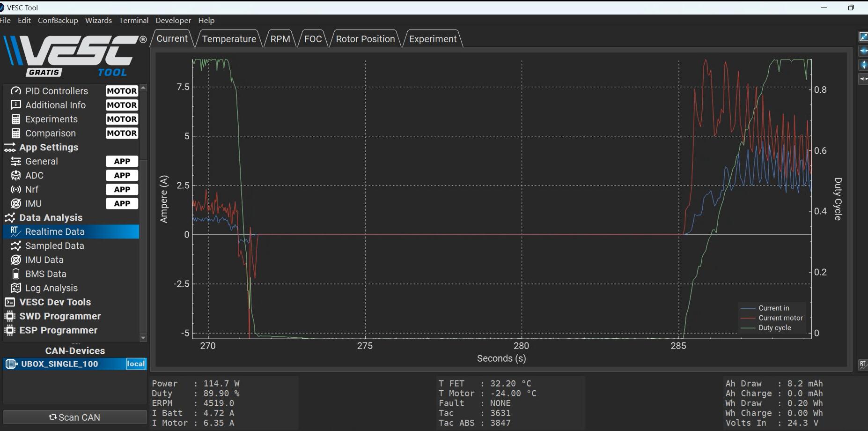
Task: Click the rescale plot arrows icon
Action: coord(863,37)
